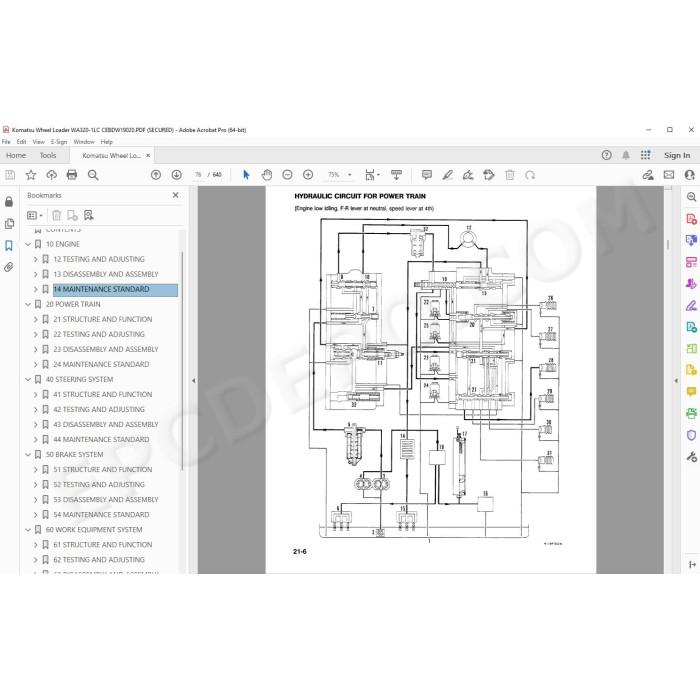The image size is (700, 700).
Task: Add a sticky note comment
Action: click(426, 175)
